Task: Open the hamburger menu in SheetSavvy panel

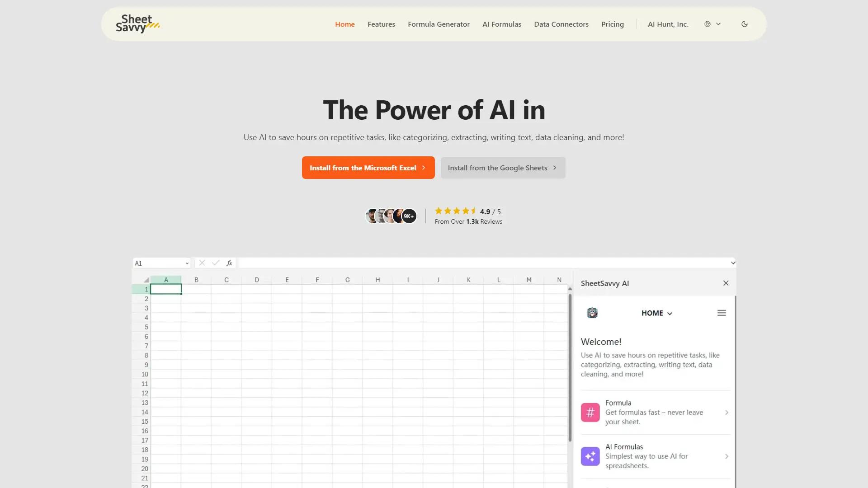Action: coord(722,312)
